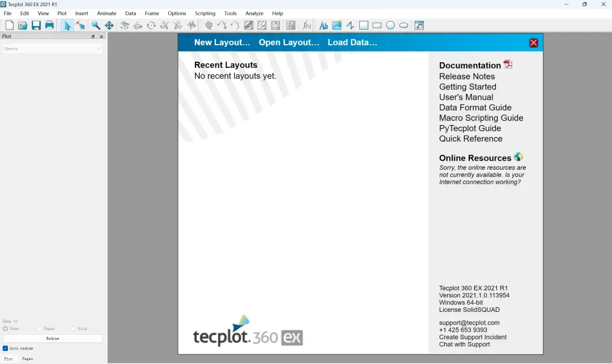Open the File menu
This screenshot has height=364, width=612.
point(7,13)
